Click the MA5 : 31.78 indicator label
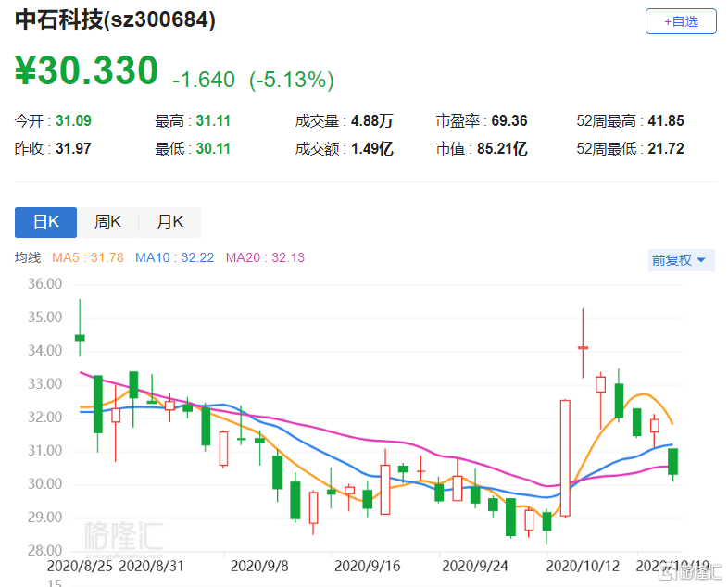The image size is (728, 587). [x=88, y=257]
